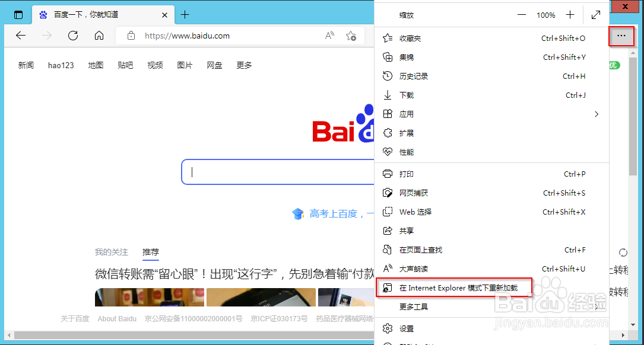
Task: Expand the 应用 submenu
Action: click(x=491, y=114)
